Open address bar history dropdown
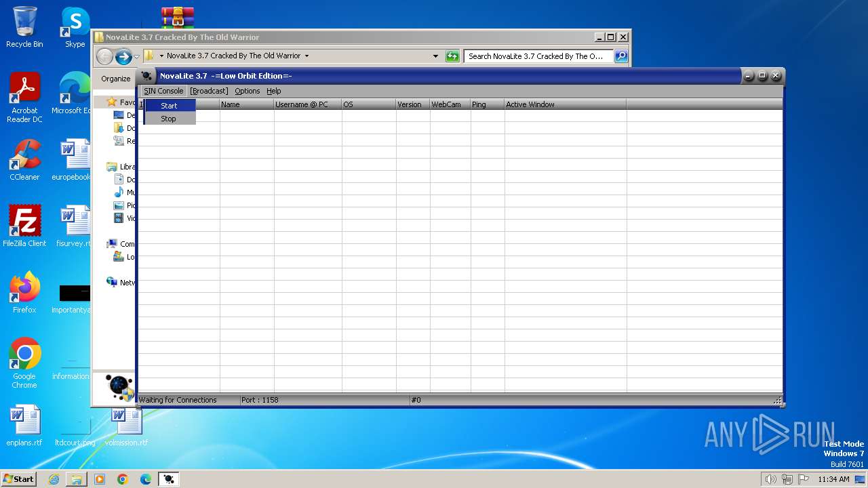This screenshot has height=488, width=868. click(x=435, y=56)
